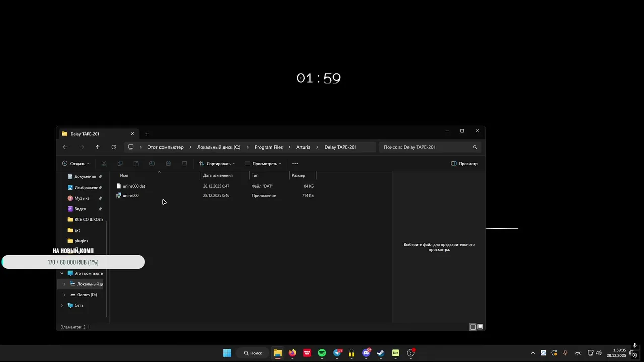
Task: Click the magnifier icon in search box
Action: (475, 147)
